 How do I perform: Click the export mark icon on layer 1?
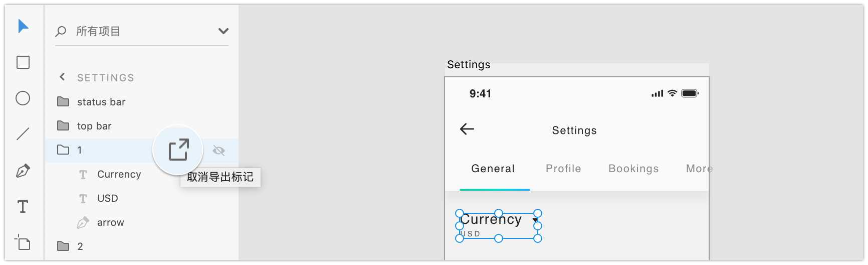point(178,150)
